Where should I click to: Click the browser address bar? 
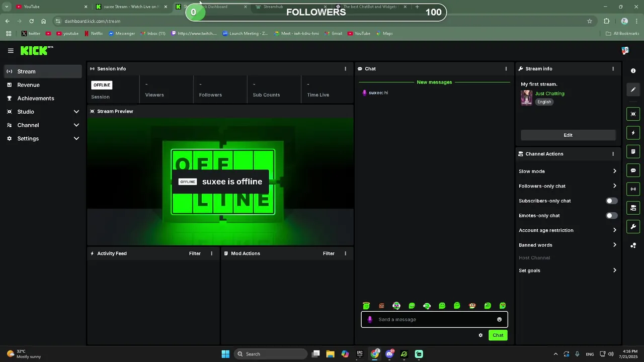click(x=322, y=21)
